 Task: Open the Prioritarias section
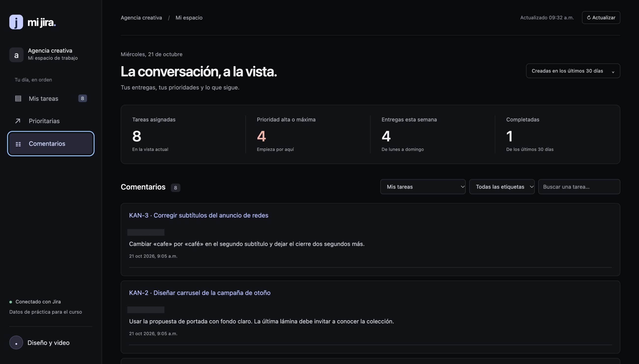51,121
